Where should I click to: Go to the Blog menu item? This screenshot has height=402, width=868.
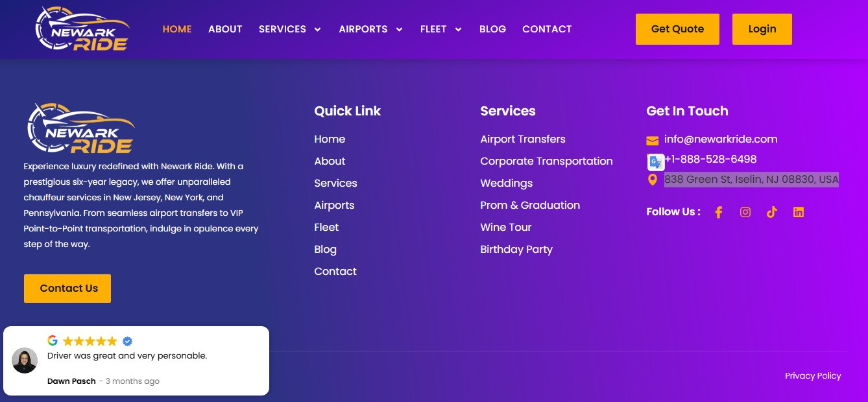pyautogui.click(x=492, y=29)
